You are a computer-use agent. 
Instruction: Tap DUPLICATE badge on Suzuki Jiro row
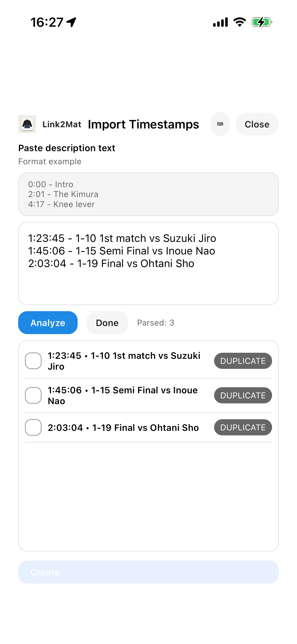[243, 361]
